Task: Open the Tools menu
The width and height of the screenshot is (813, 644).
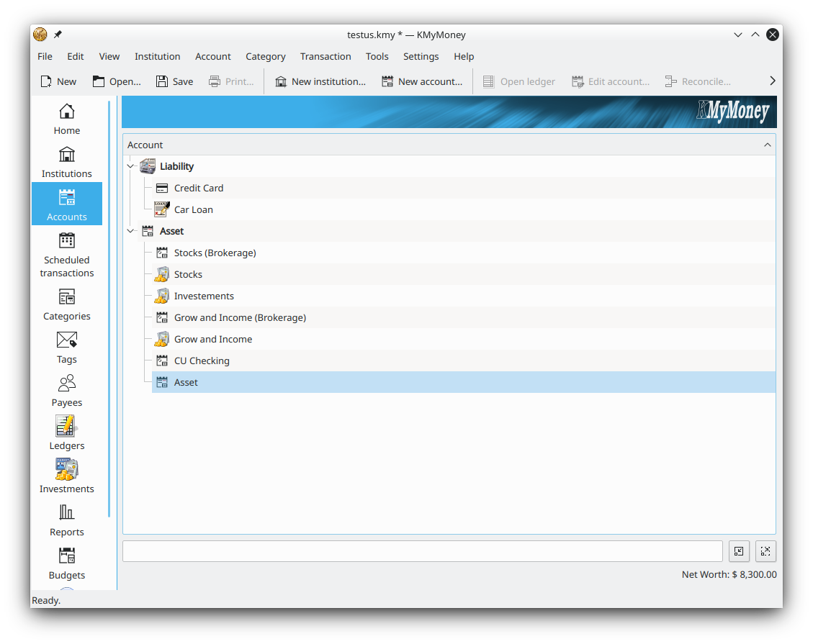Action: pos(377,56)
